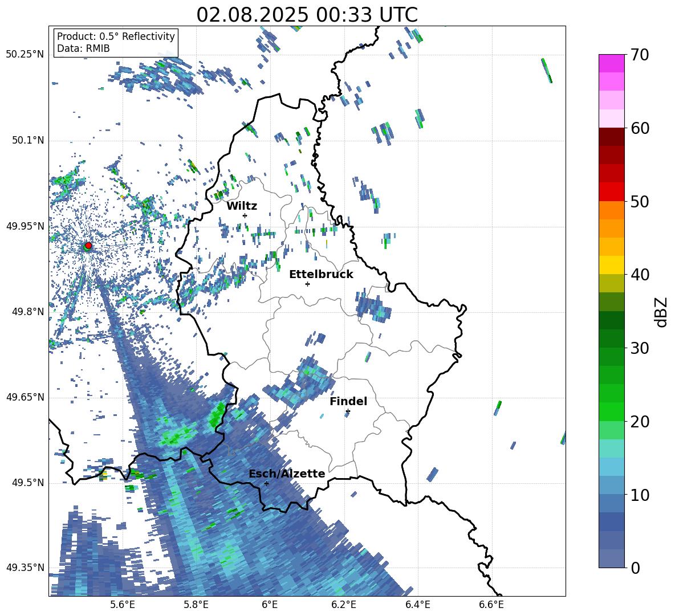Click the dark maroon colorbar segment below 60

coord(611,137)
